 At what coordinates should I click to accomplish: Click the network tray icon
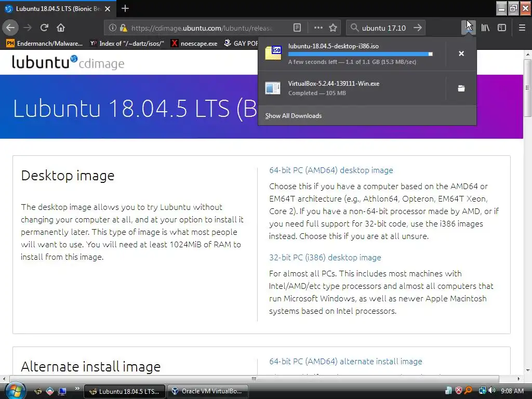pyautogui.click(x=482, y=391)
